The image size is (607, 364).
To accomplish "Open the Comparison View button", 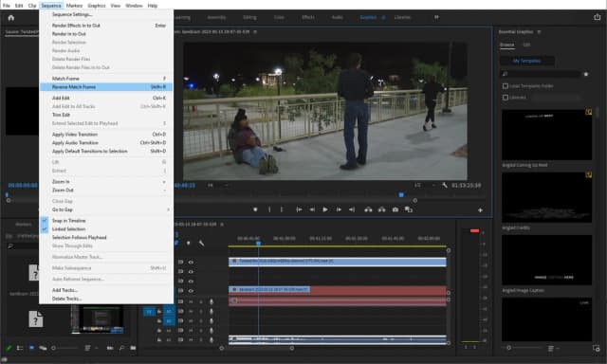I will (409, 209).
